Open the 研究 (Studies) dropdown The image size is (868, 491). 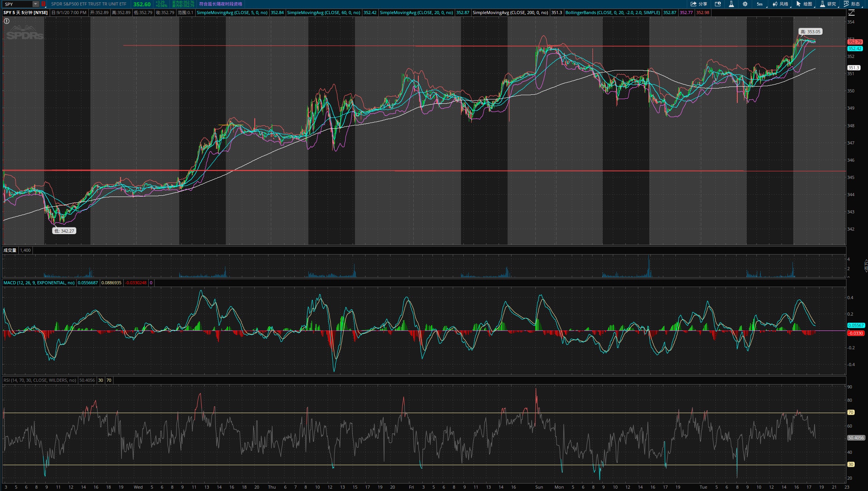828,4
